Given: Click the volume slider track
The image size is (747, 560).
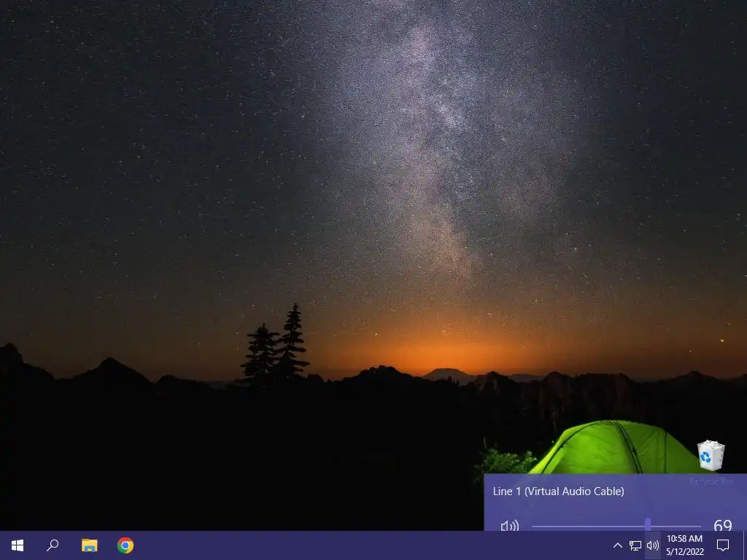Looking at the screenshot, I should pyautogui.click(x=616, y=526).
